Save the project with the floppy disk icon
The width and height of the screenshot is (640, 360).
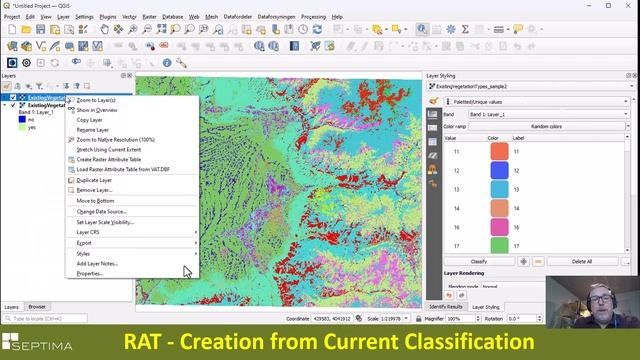coord(40,29)
